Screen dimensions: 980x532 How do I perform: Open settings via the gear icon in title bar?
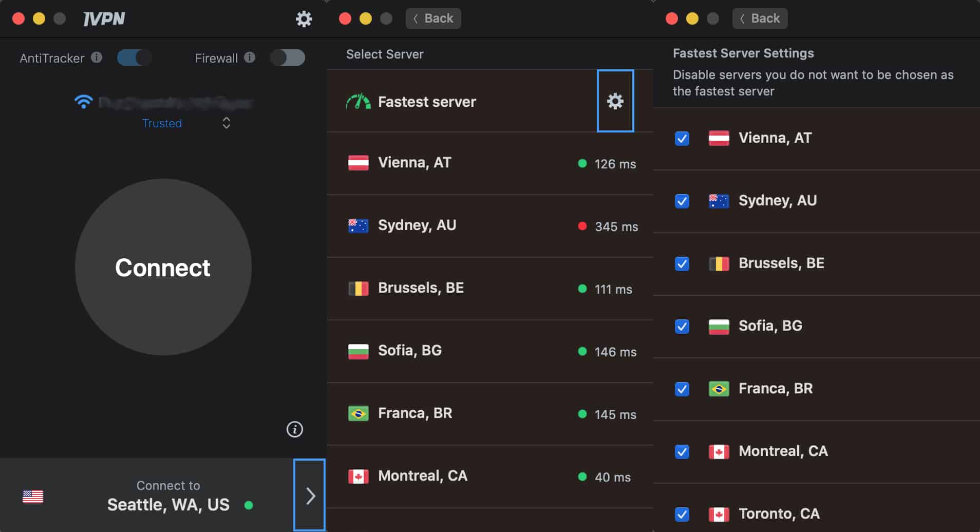(304, 18)
